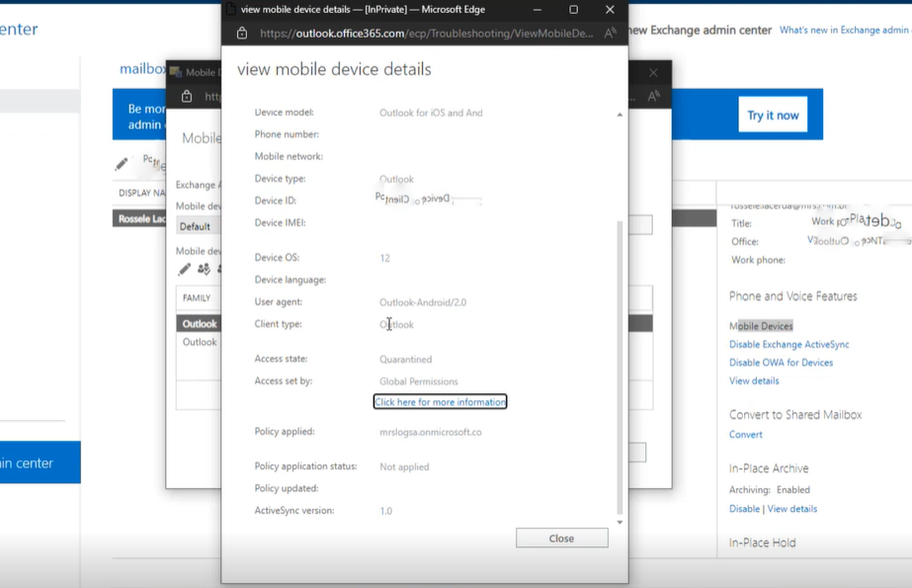
Task: Click the edit pencil icon in the mailboxes toolbar
Action: pyautogui.click(x=122, y=165)
